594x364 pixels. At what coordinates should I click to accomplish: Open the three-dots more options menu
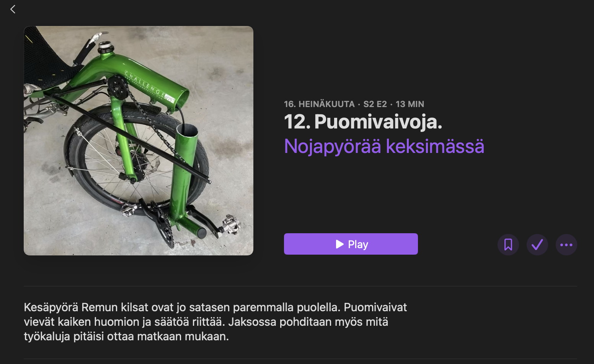(x=566, y=245)
